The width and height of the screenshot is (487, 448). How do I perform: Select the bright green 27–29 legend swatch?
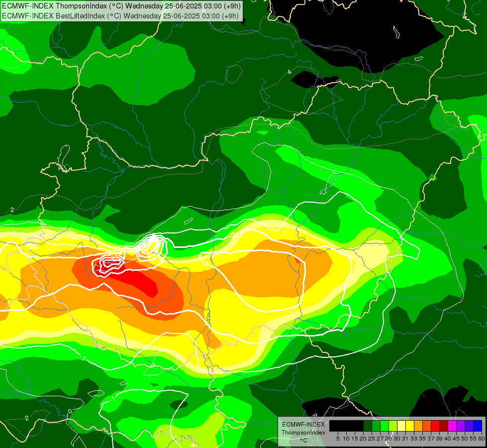[385, 426]
